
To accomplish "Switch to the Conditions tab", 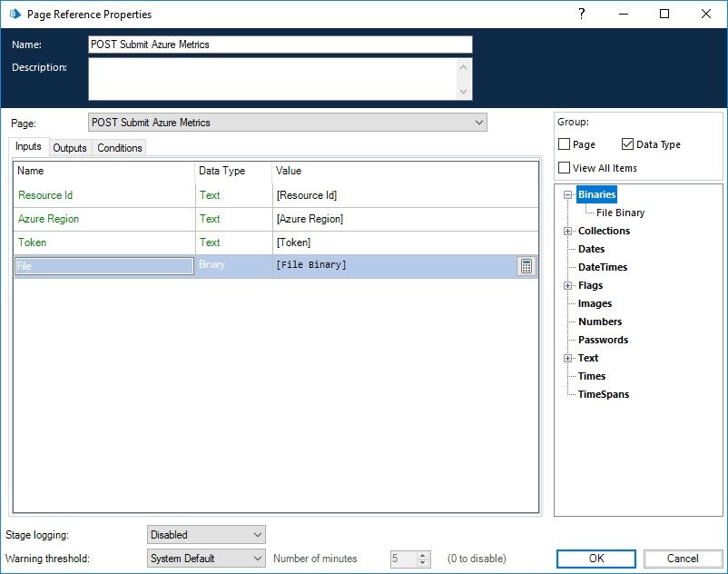I will [x=120, y=148].
